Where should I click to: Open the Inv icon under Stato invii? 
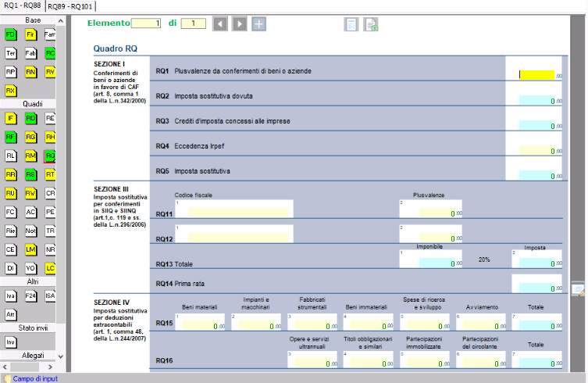click(x=10, y=342)
